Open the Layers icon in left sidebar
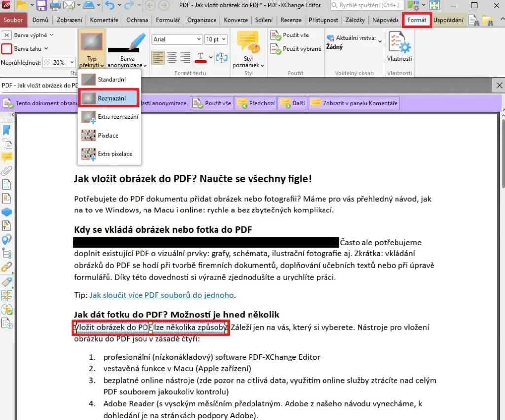Image resolution: width=505 pixels, height=420 pixels. (x=6, y=212)
